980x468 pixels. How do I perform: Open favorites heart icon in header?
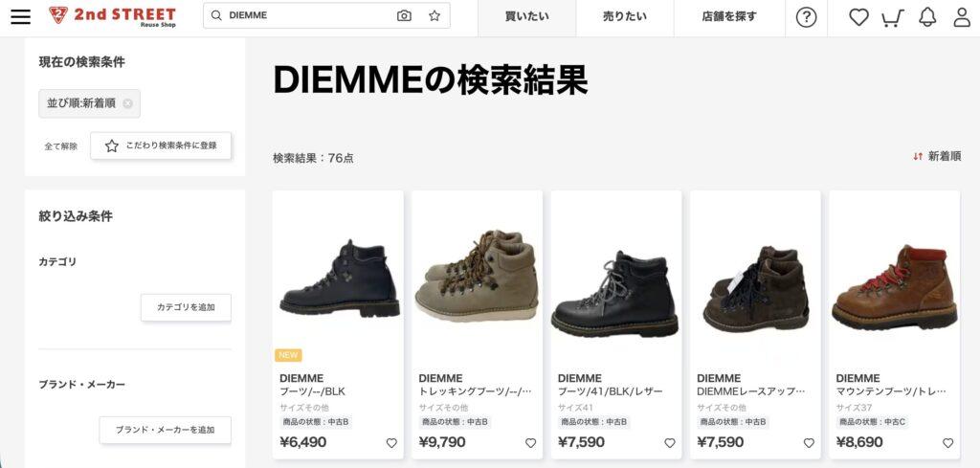click(x=858, y=17)
